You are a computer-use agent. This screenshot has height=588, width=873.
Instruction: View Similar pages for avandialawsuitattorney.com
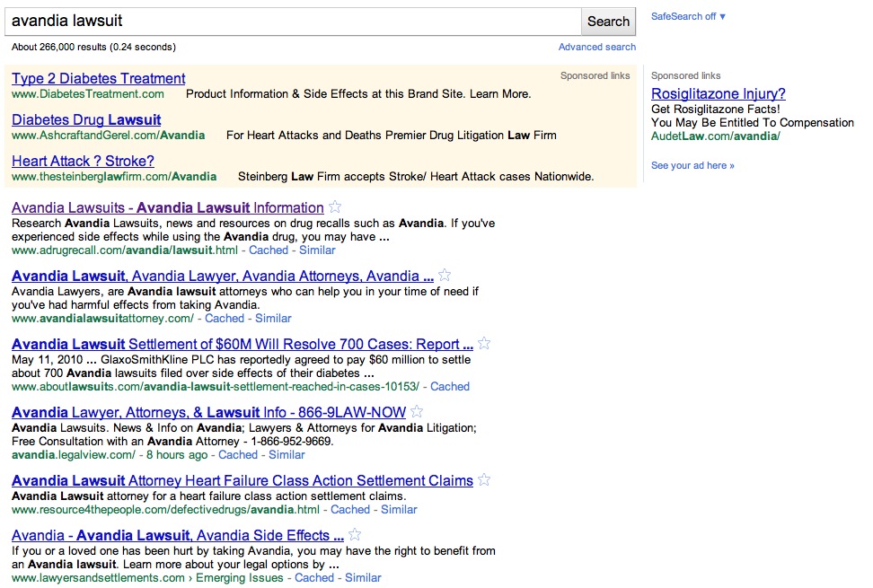click(x=273, y=318)
